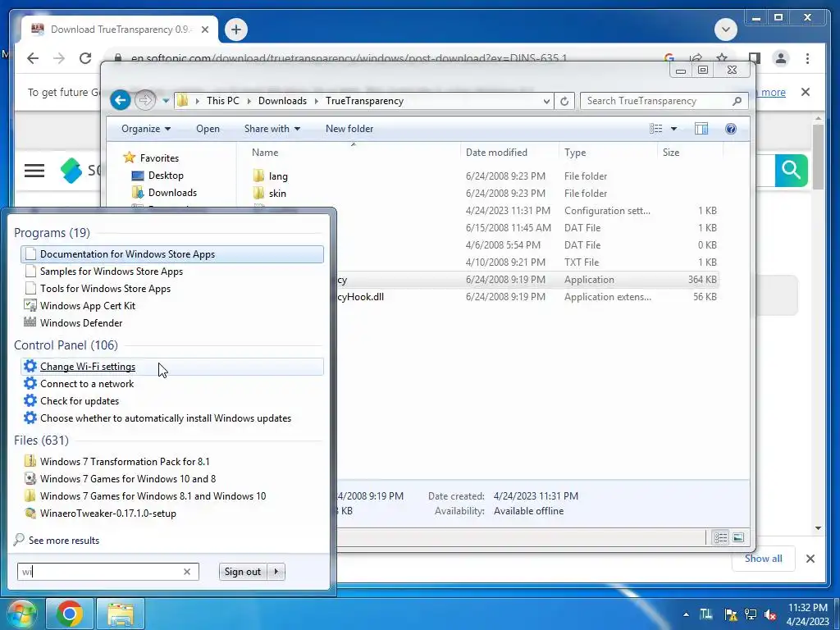Open Connect to a network

tap(172, 384)
